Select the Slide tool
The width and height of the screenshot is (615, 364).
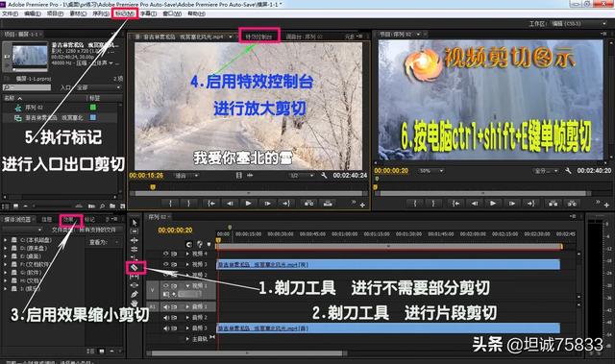coord(135,285)
